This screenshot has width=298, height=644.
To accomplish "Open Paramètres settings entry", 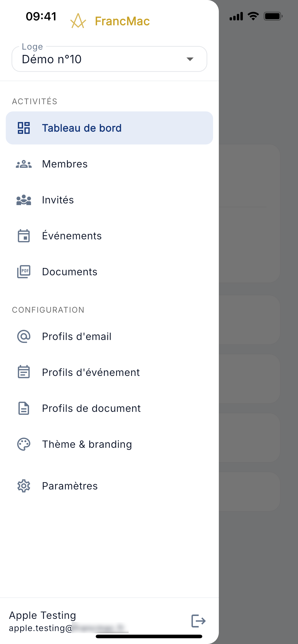I will tap(109, 486).
